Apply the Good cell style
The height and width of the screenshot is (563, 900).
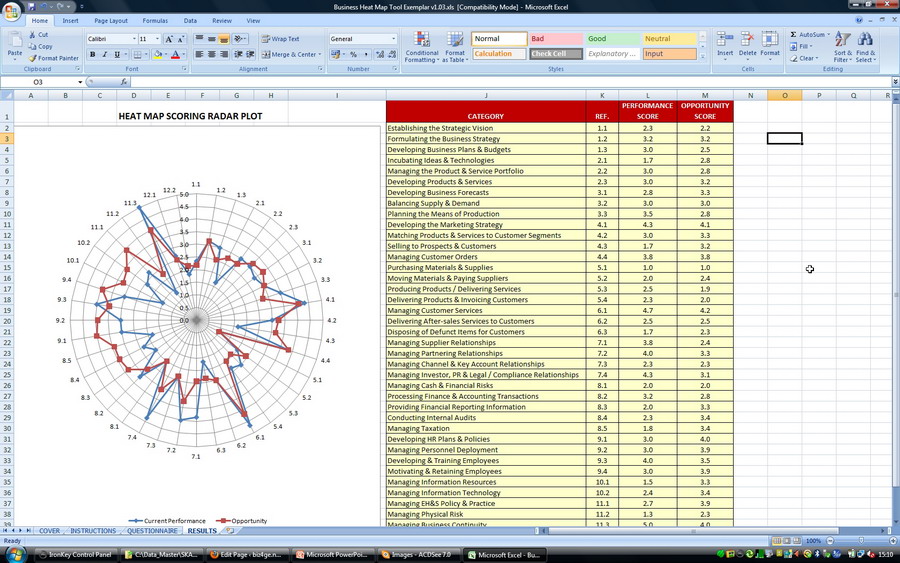(x=612, y=38)
